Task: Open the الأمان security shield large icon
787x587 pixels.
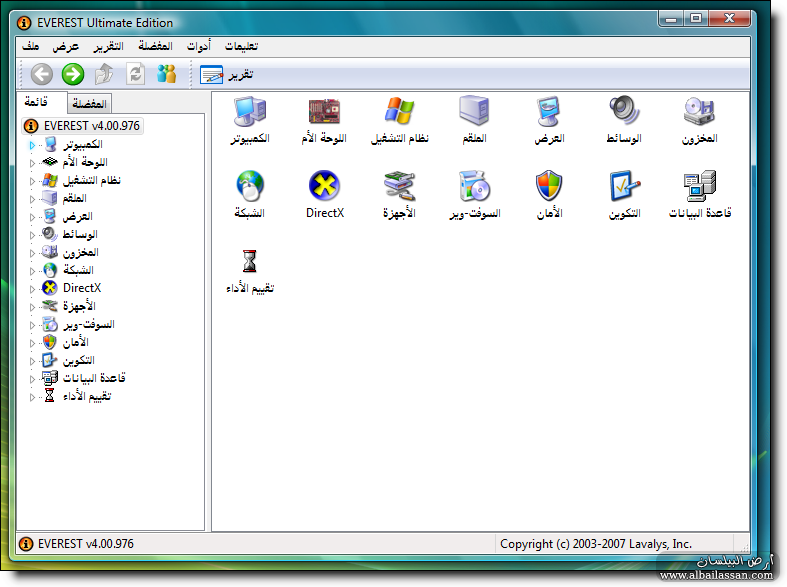Action: (549, 195)
